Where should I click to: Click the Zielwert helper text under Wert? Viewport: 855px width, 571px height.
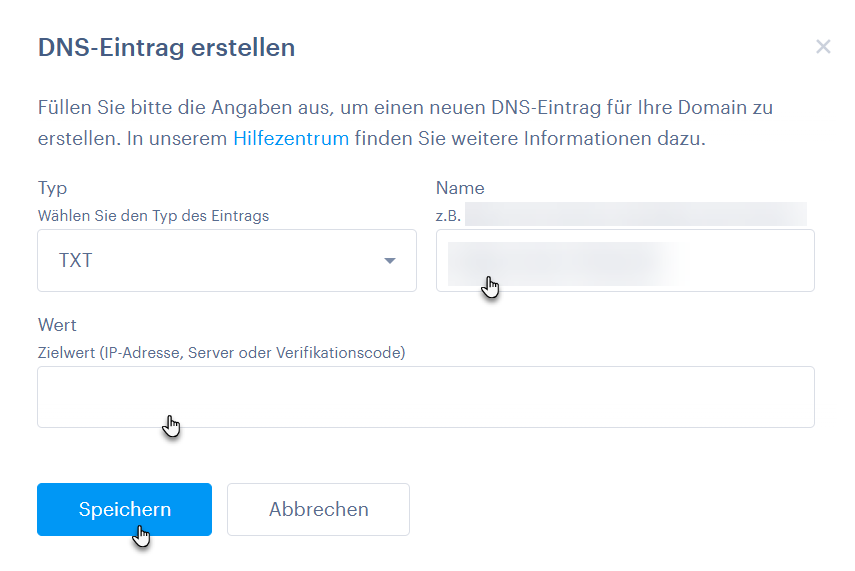221,353
